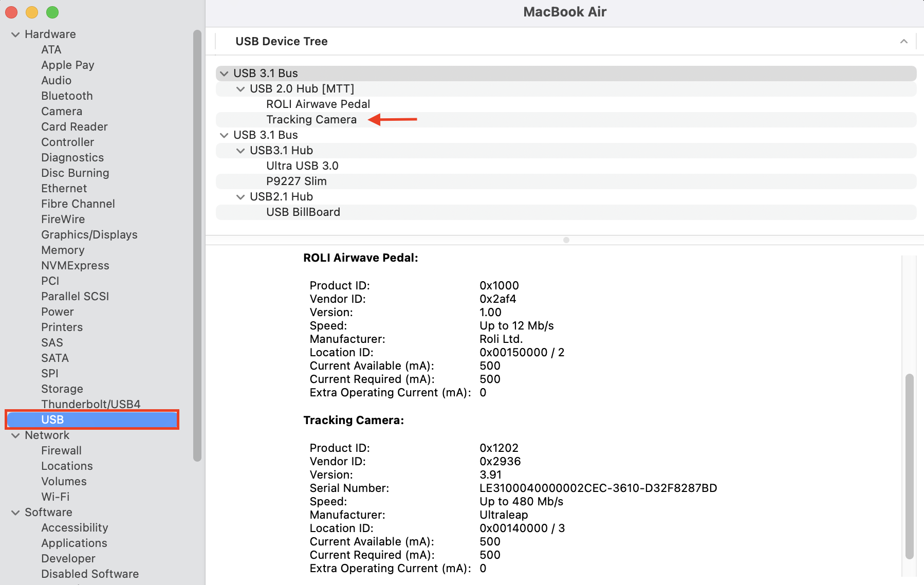Open Graphics/Displays in sidebar
Screen dimensions: 924x585
pos(89,234)
